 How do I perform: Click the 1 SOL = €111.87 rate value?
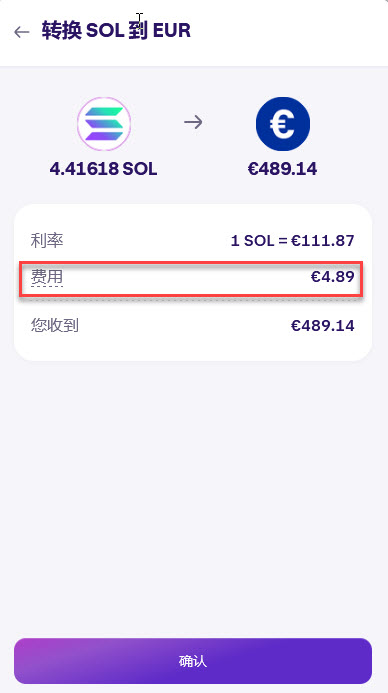[x=293, y=241]
